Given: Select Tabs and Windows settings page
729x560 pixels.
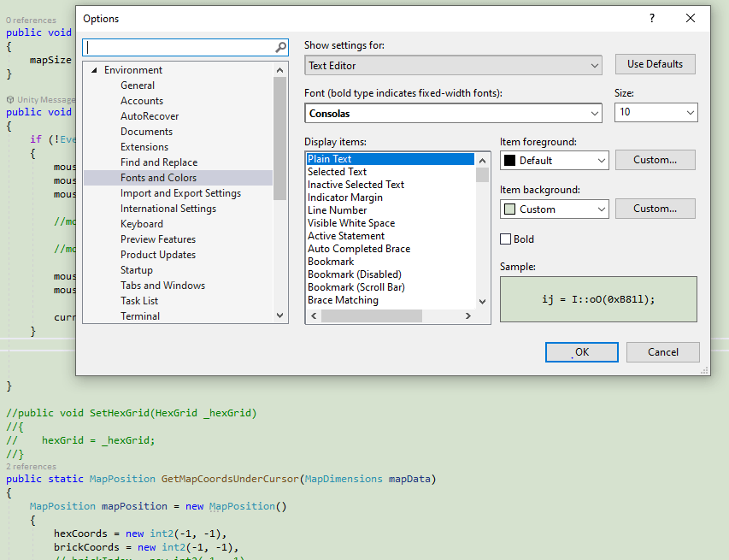Looking at the screenshot, I should click(162, 286).
